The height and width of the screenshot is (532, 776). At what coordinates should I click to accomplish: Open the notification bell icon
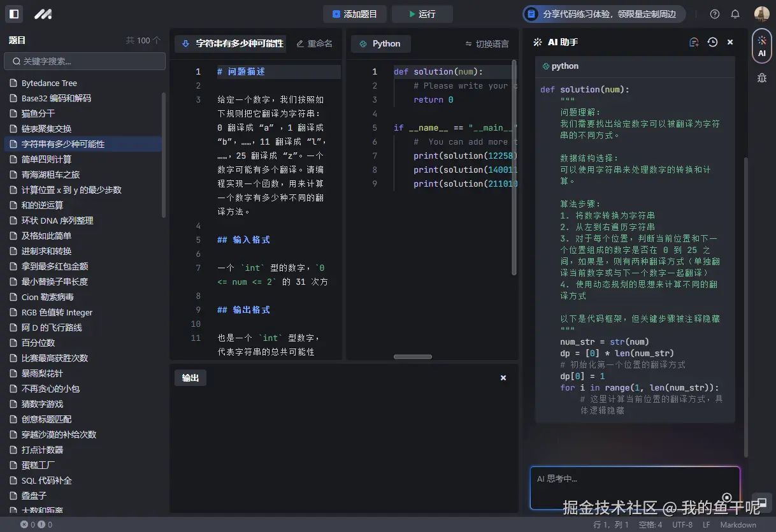pyautogui.click(x=735, y=13)
